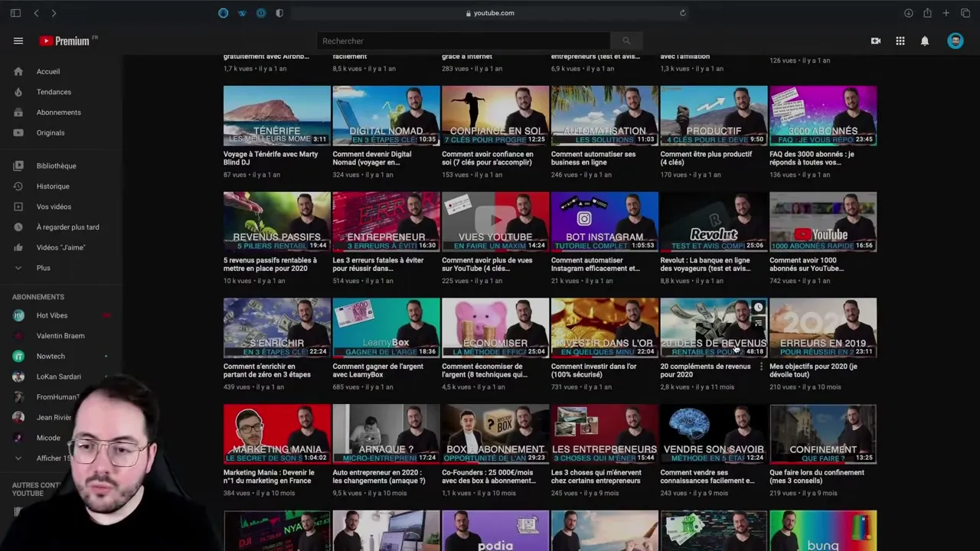
Task: Click the Historique sidebar icon
Action: 18,186
